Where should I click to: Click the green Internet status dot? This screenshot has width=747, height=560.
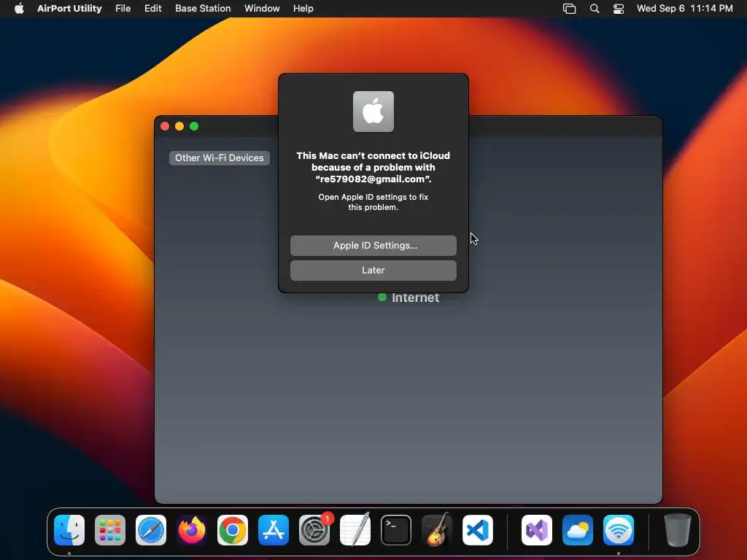coord(382,297)
